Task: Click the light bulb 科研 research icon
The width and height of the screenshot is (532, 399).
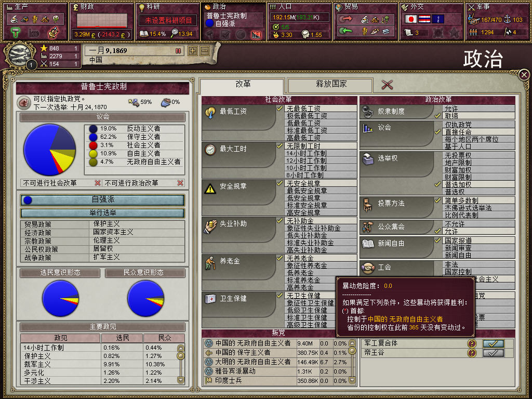Action: [x=141, y=7]
